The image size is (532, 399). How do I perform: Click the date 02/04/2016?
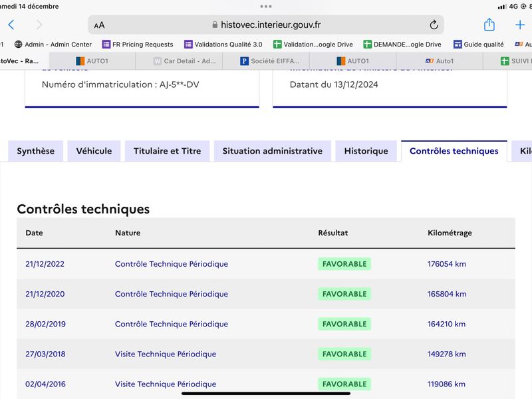coord(45,384)
